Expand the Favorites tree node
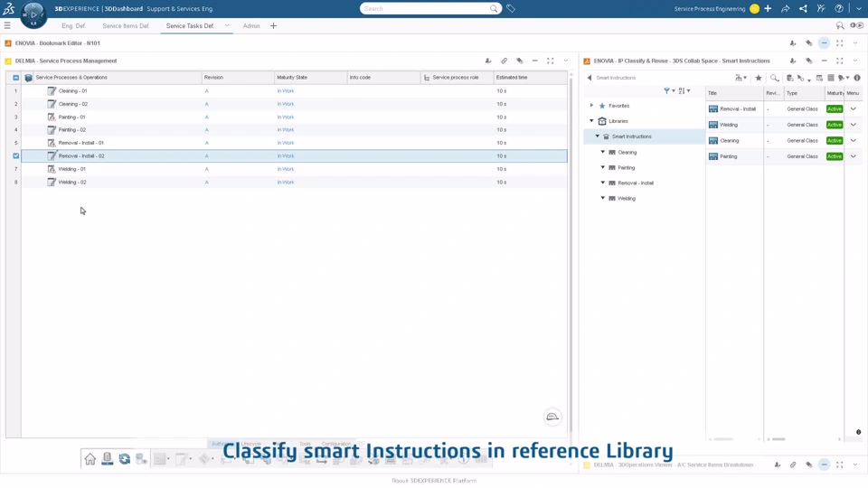 [x=591, y=105]
